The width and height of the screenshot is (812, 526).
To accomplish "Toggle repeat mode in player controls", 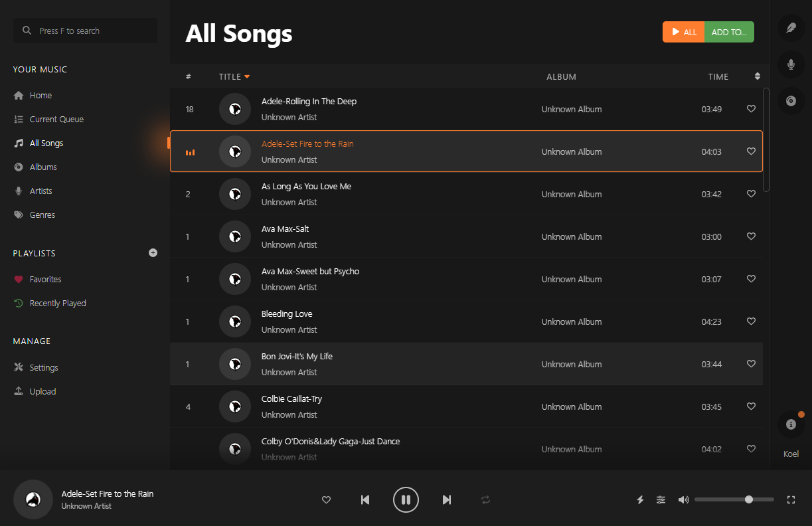I will [486, 499].
